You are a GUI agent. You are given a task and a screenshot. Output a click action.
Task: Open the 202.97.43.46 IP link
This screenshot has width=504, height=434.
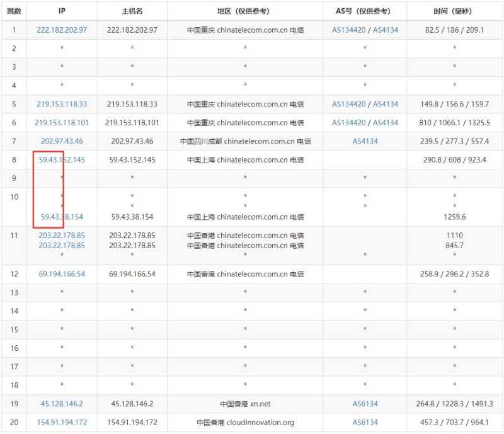point(61,141)
